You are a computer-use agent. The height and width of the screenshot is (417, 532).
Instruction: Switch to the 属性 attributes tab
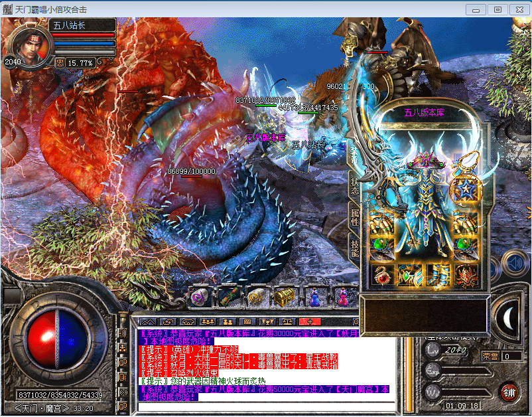click(355, 216)
